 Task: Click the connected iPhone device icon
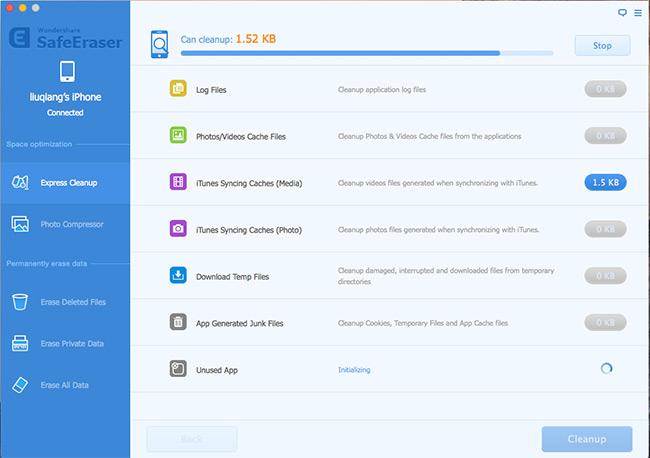coord(67,71)
